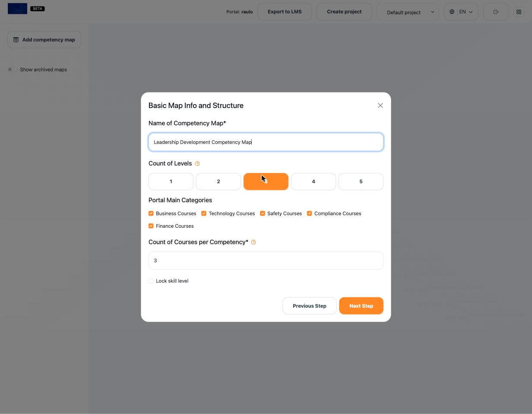Click the Next Step button

[361, 306]
